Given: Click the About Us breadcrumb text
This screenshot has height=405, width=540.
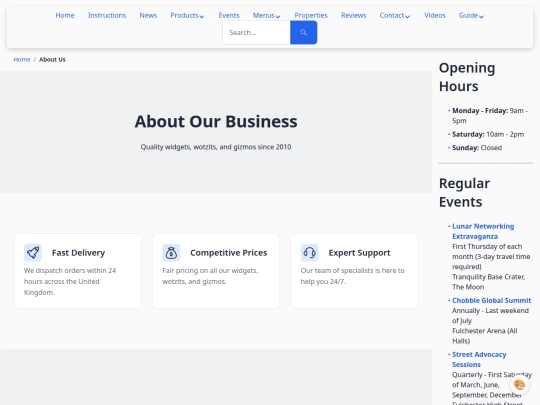Looking at the screenshot, I should coord(52,60).
